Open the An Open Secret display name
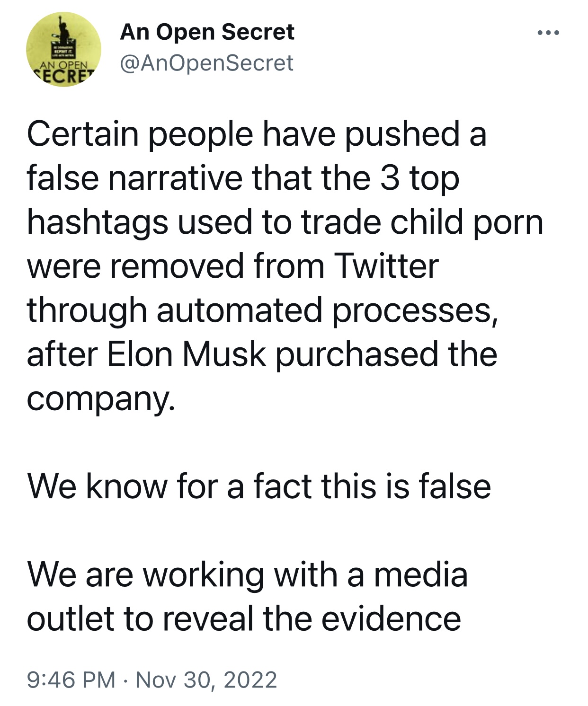588x706 pixels. pyautogui.click(x=207, y=32)
